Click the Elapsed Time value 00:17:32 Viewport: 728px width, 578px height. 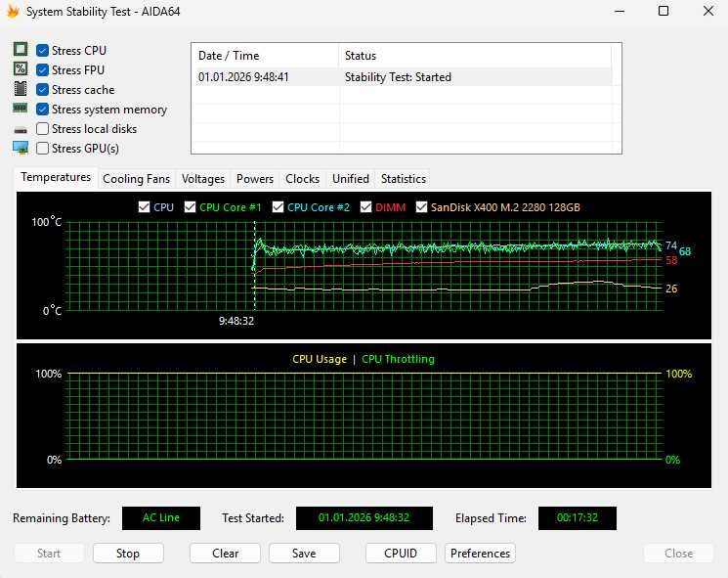(x=578, y=518)
